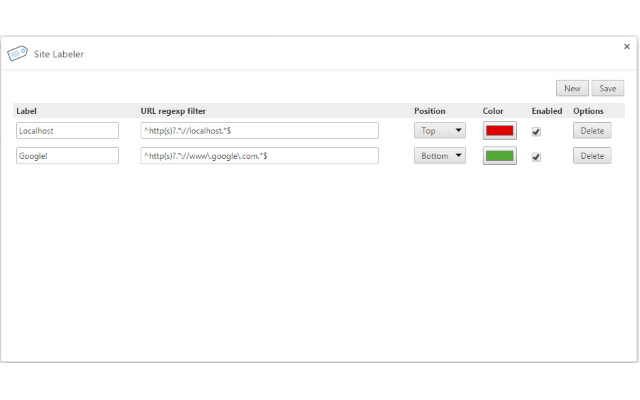Click the Site Labeler tag icon
Viewport: 640px width, 400px height.
pos(17,54)
